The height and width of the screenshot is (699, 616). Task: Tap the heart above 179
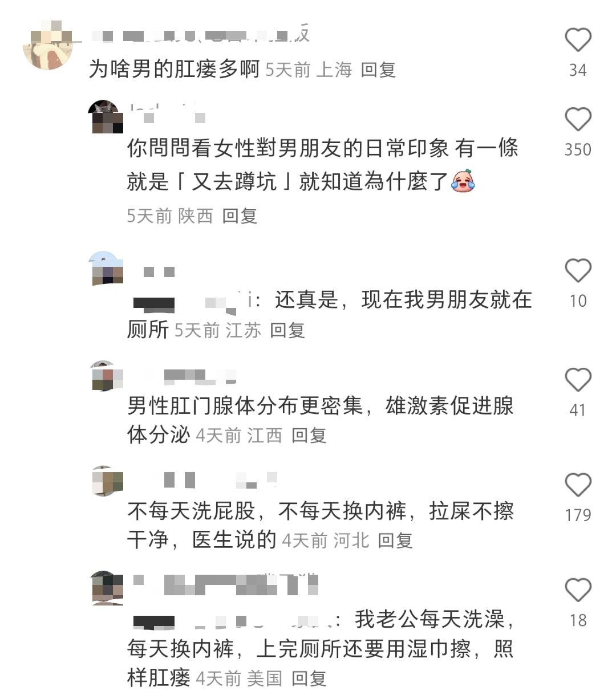point(578,485)
